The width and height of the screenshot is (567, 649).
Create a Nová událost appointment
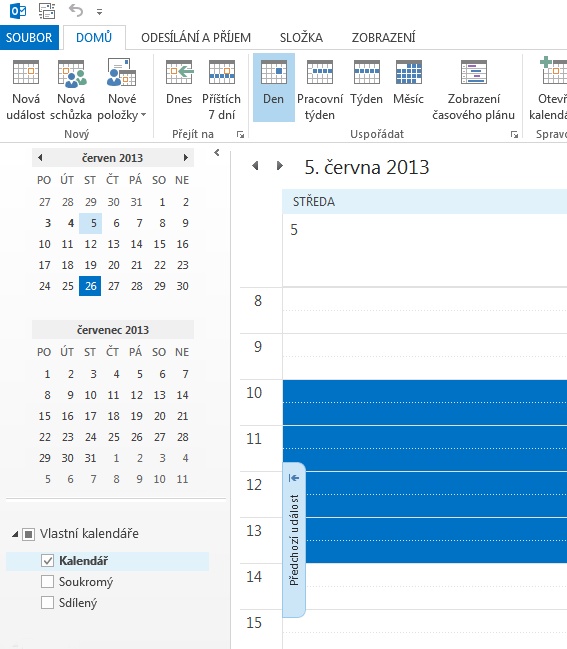(26, 89)
